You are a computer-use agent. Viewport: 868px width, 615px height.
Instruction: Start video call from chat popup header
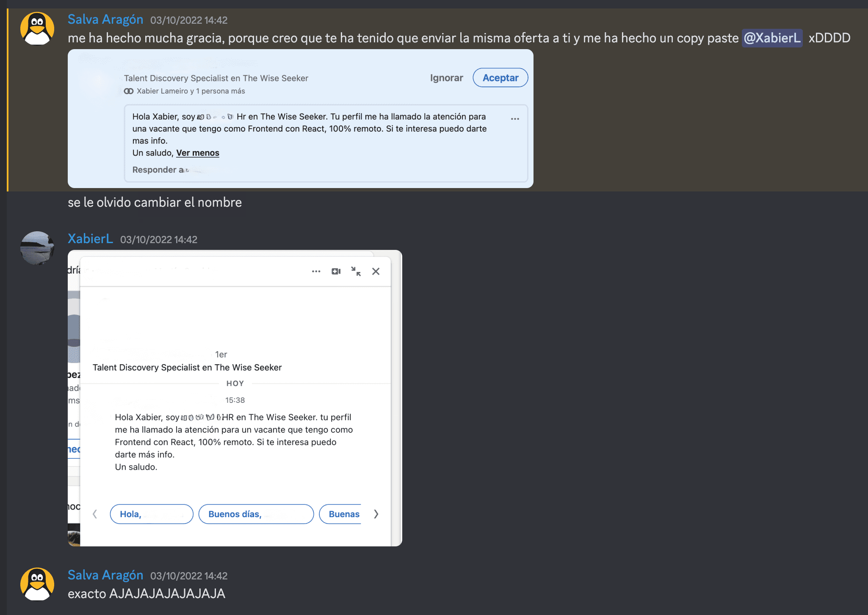click(336, 271)
